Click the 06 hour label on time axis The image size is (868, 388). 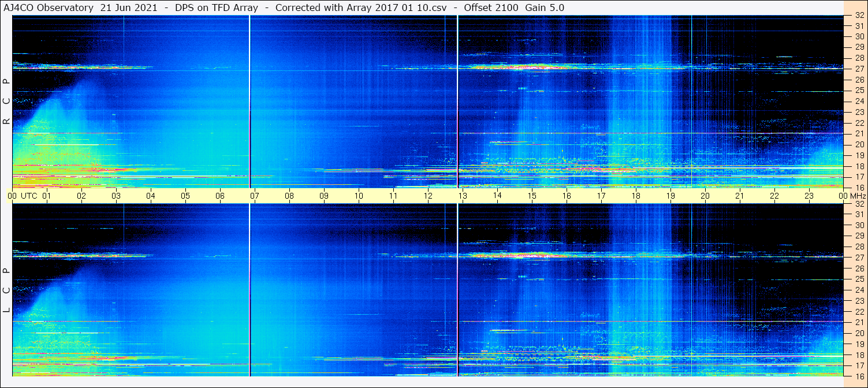(220, 196)
